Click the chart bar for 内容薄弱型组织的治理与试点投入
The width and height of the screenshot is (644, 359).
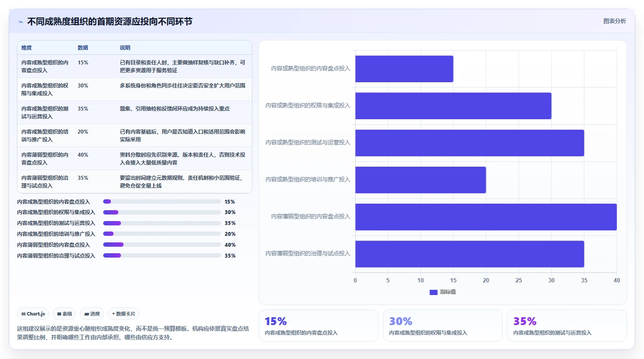coord(470,254)
